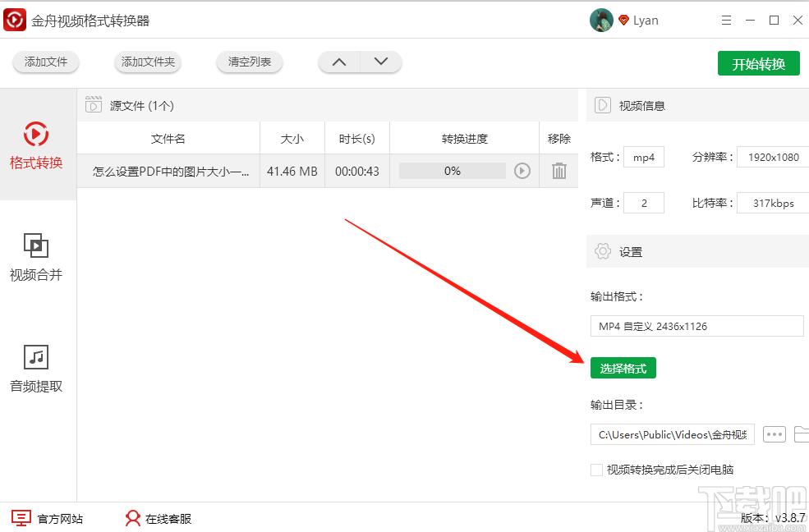Click the 在线客服 person icon
Image resolution: width=809 pixels, height=532 pixels.
click(132, 518)
